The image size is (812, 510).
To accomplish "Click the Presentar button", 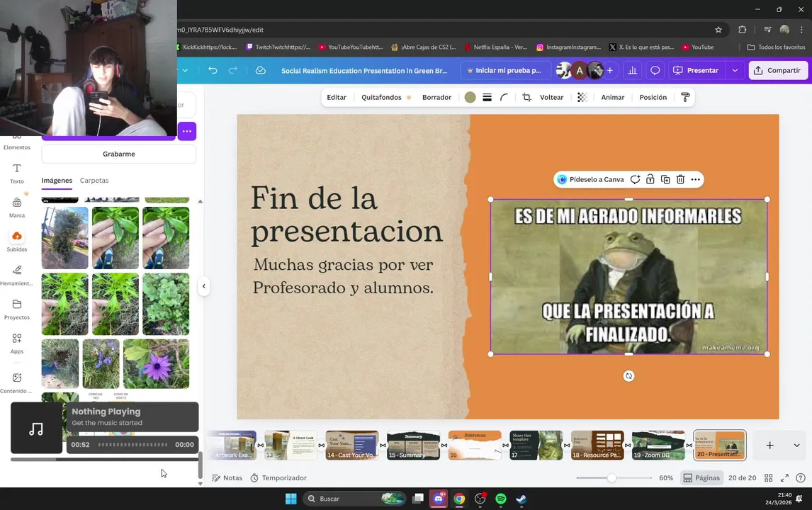I will coord(696,70).
